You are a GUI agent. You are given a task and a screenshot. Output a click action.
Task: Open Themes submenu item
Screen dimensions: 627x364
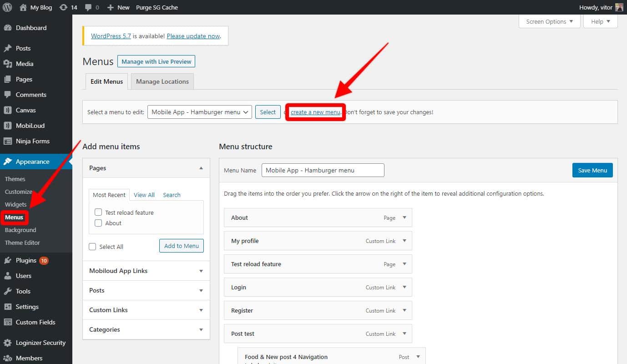(15, 179)
